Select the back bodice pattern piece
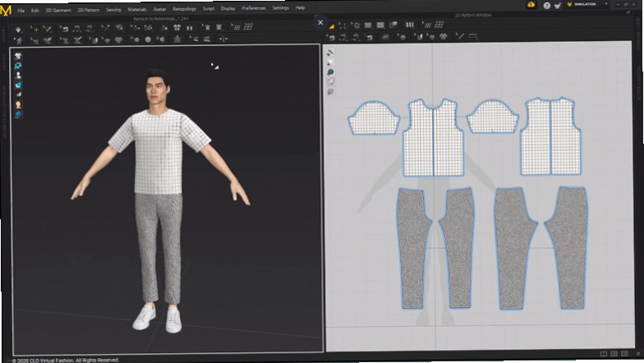The image size is (644, 363). click(x=550, y=137)
